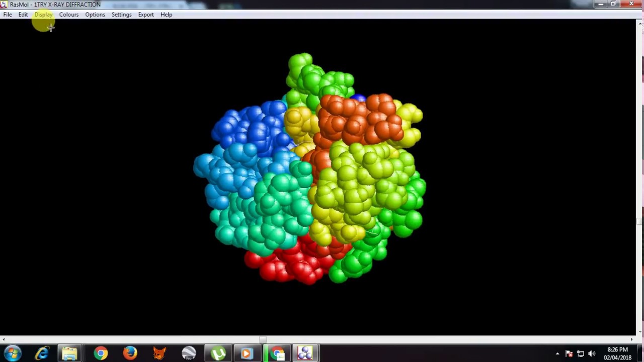Close the RasMol window
Viewport: 644px width, 362px height.
click(x=631, y=4)
